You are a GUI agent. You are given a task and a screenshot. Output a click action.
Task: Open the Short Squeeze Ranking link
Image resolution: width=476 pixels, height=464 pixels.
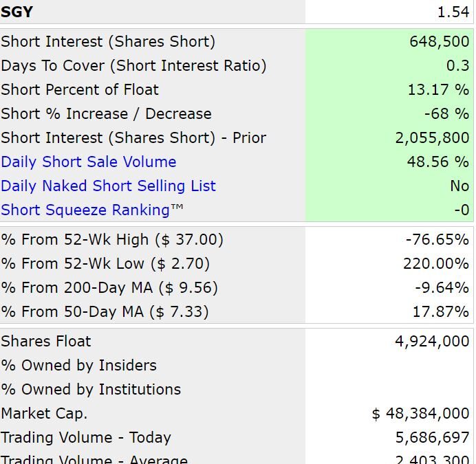click(x=92, y=210)
